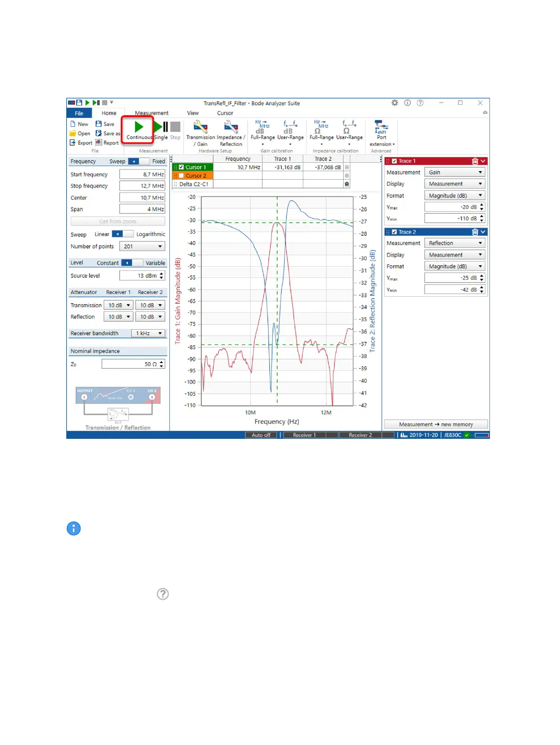The image size is (560, 745).
Task: Open the Port extension menu
Action: pos(382,133)
